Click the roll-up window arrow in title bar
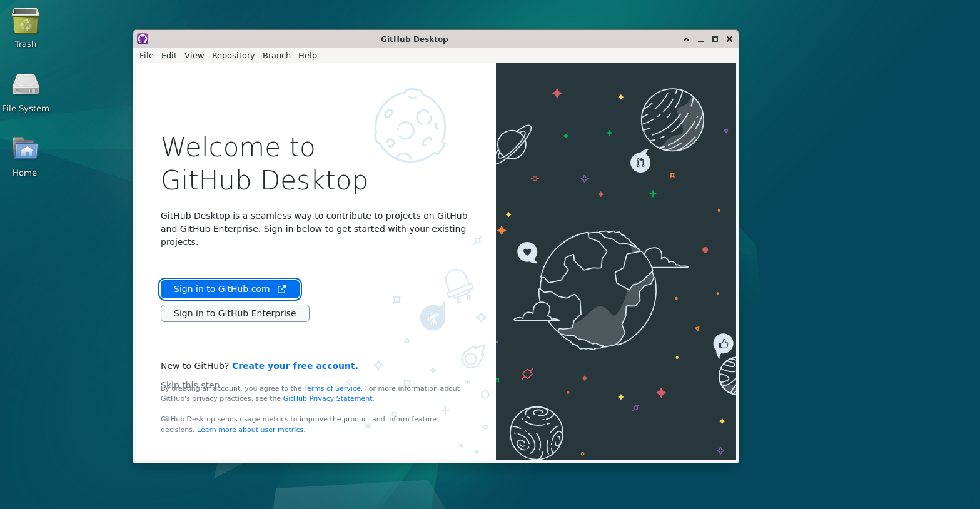Image resolution: width=980 pixels, height=509 pixels. point(686,39)
